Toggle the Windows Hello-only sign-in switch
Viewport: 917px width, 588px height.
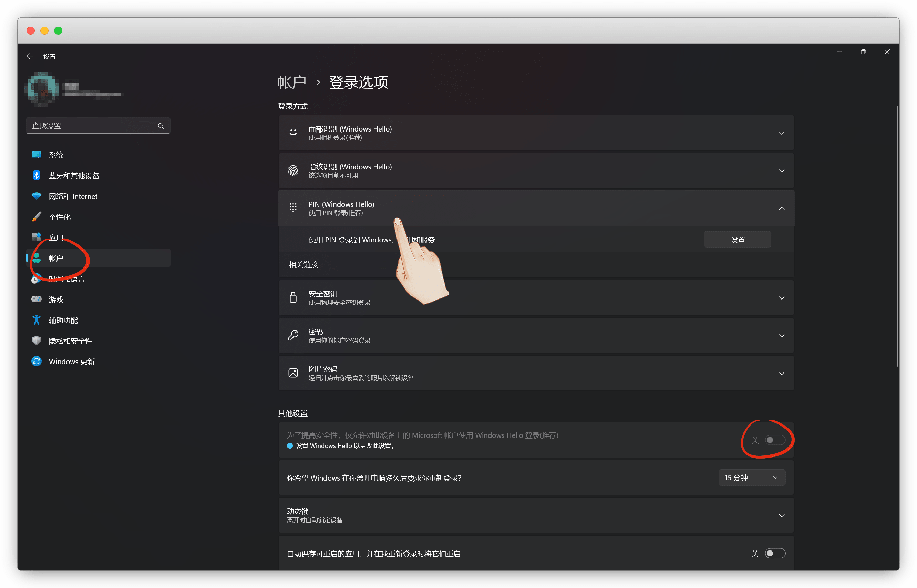pyautogui.click(x=775, y=440)
